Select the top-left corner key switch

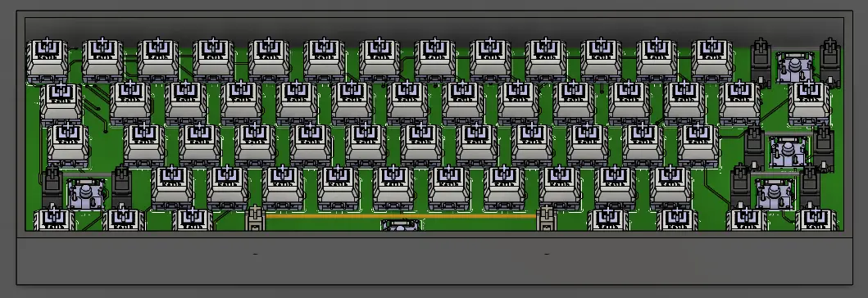pyautogui.click(x=47, y=61)
